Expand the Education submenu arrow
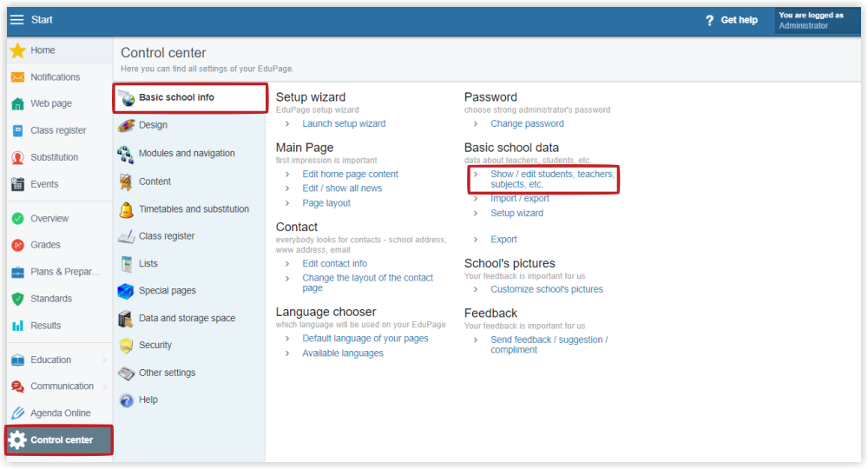Viewport: 868px width, 469px height. (105, 360)
